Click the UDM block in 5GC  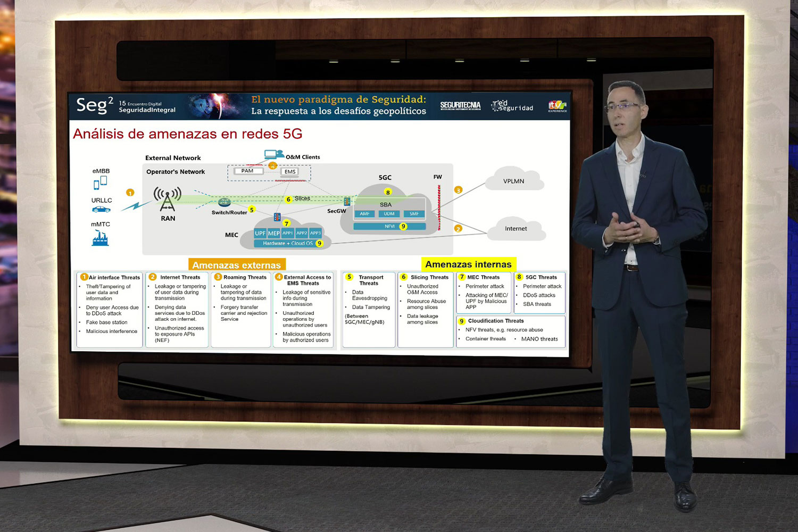[389, 214]
